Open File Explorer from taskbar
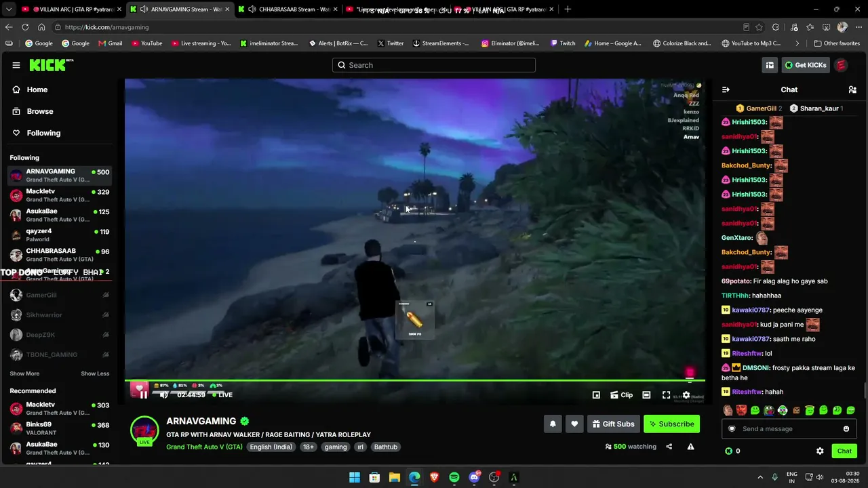Screen dimensions: 868x488 coord(394,477)
